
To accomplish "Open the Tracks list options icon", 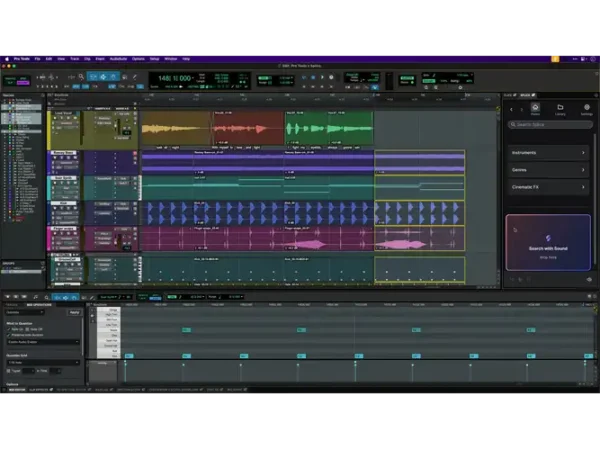I will (x=43, y=95).
